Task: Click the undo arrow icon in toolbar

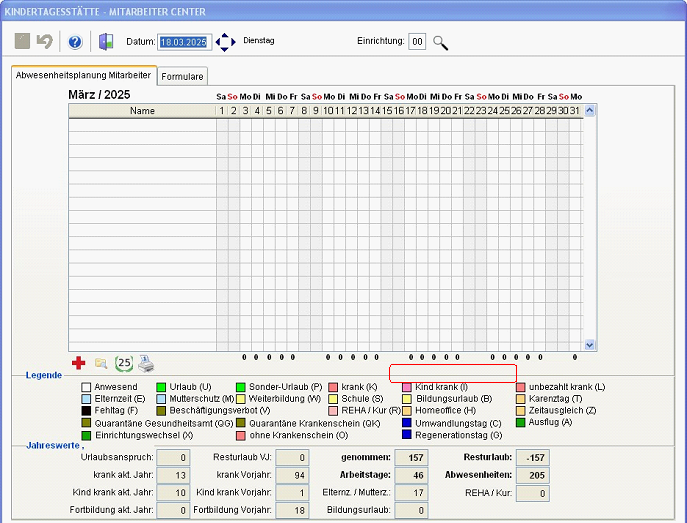Action: [44, 42]
